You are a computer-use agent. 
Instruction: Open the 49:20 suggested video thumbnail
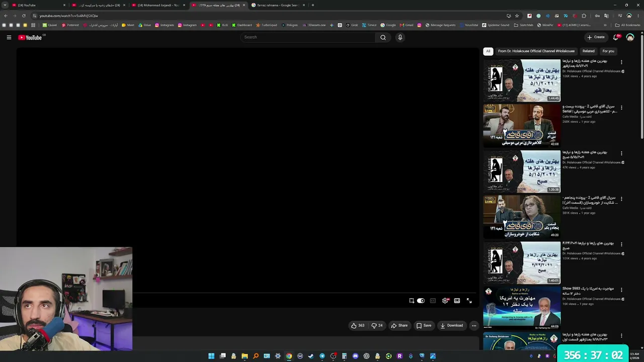click(522, 217)
